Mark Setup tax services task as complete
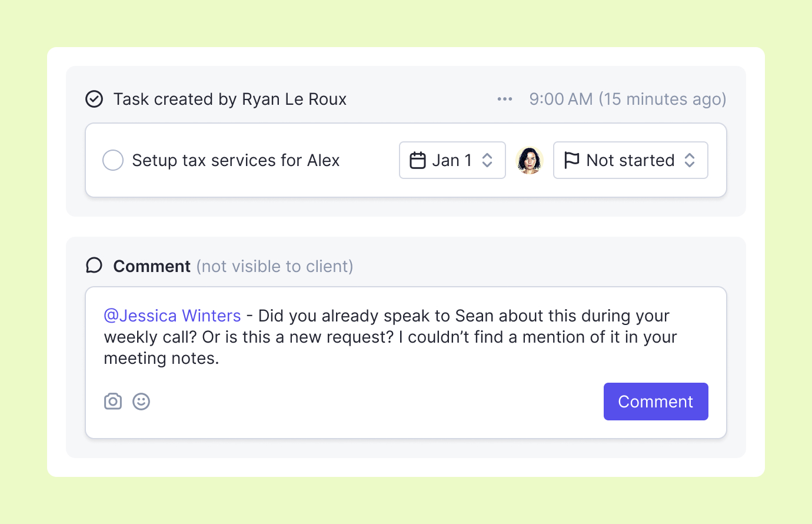This screenshot has height=524, width=812. [x=113, y=160]
